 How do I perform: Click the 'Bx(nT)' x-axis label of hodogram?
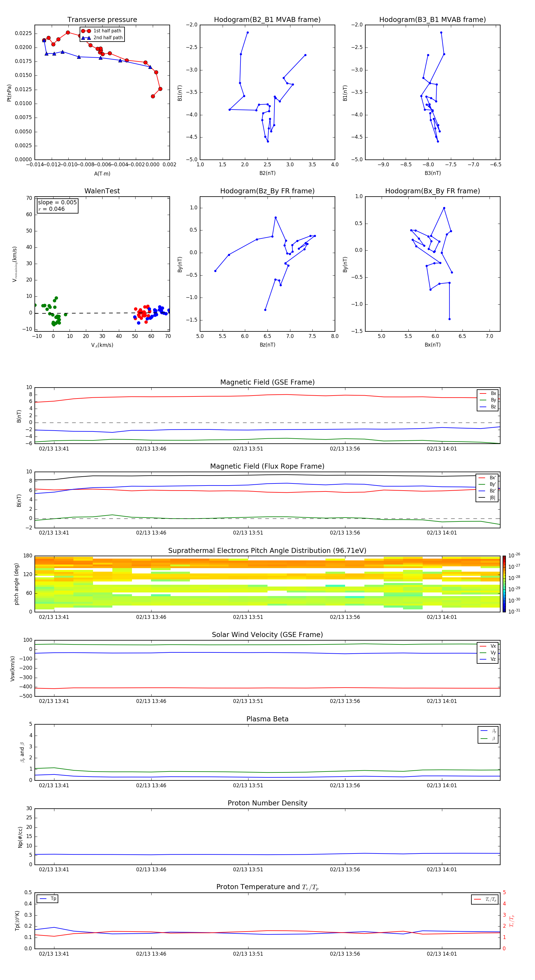[x=432, y=345]
